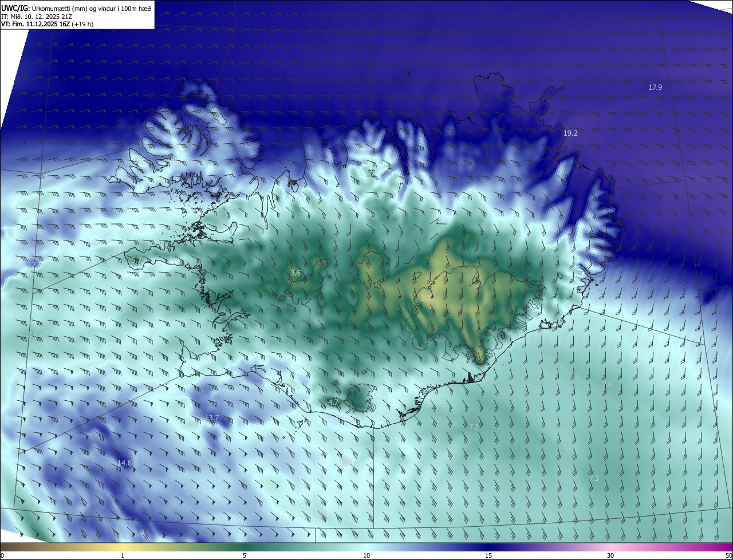Click the 17.9 value on the map
The width and height of the screenshot is (733, 560).
655,87
